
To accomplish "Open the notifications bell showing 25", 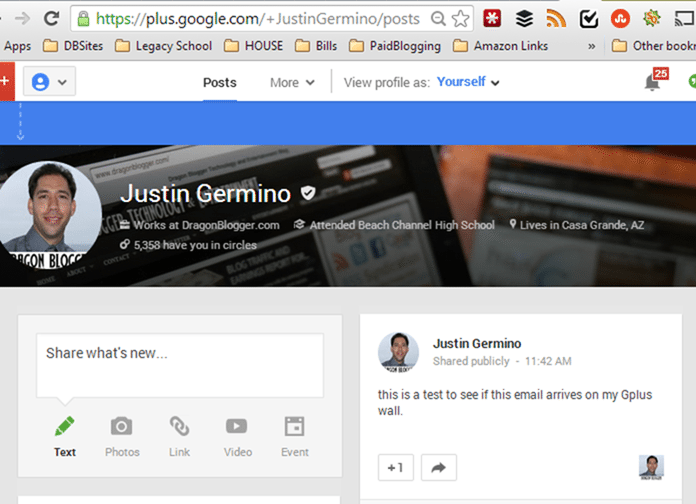I will point(656,80).
